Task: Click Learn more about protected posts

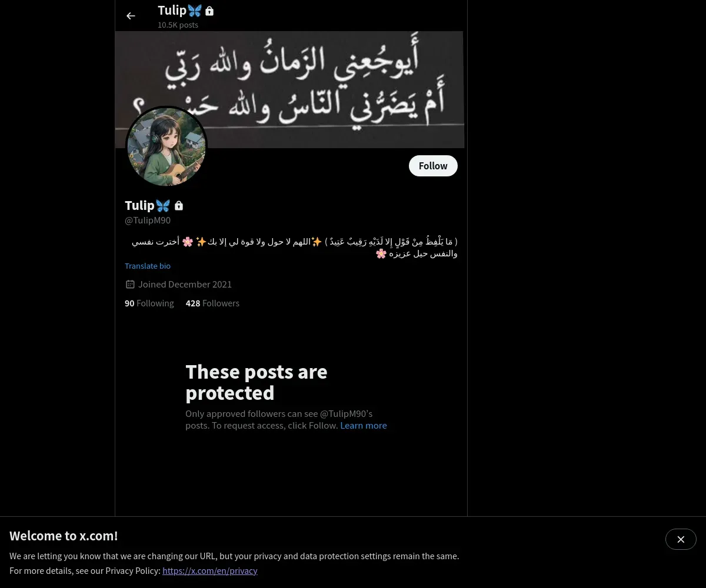Action: [x=364, y=425]
